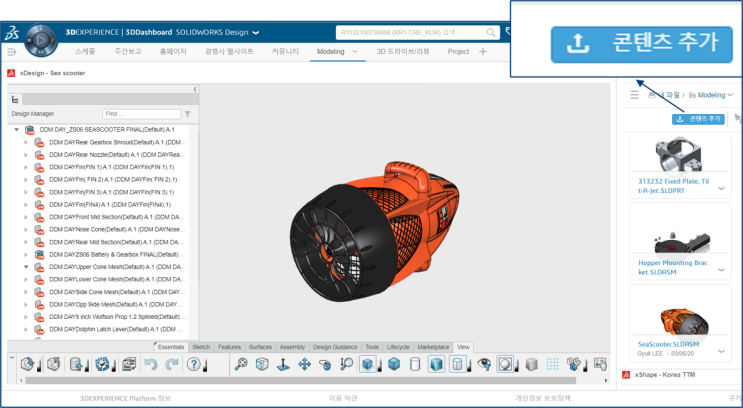Viewport: 743px width, 408px height.
Task: Click the gray cube icon in the View toolbar
Action: pos(531,364)
